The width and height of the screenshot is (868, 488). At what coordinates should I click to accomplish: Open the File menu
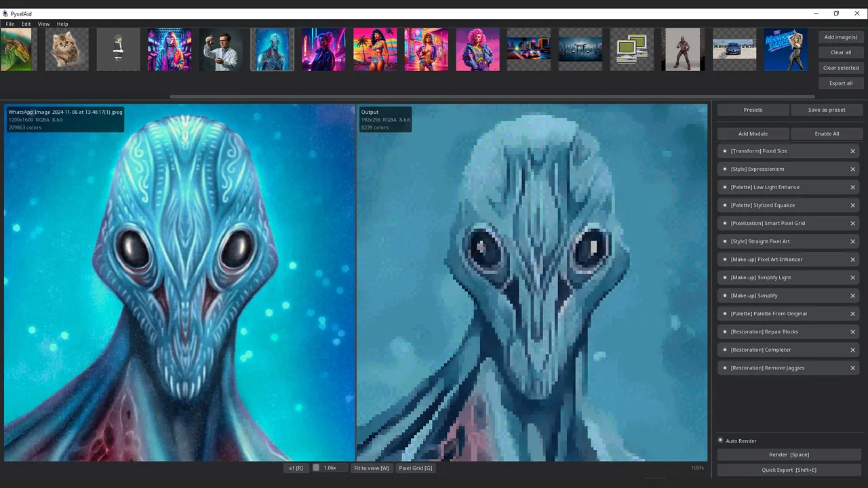click(10, 24)
